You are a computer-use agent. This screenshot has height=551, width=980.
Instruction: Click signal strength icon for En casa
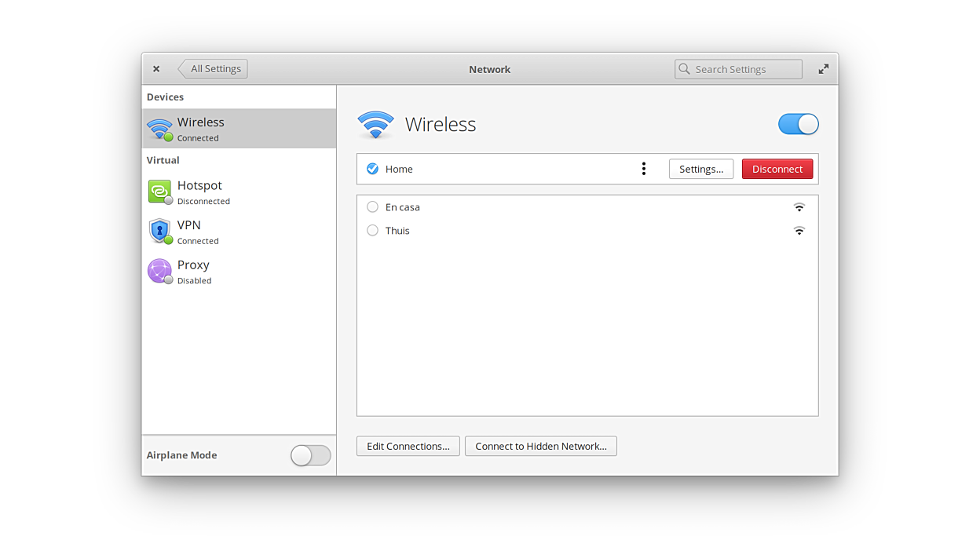pyautogui.click(x=799, y=207)
